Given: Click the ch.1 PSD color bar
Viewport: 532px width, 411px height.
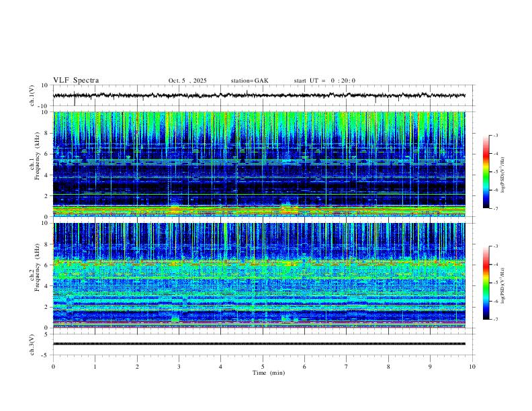Looking at the screenshot, I should (x=486, y=172).
